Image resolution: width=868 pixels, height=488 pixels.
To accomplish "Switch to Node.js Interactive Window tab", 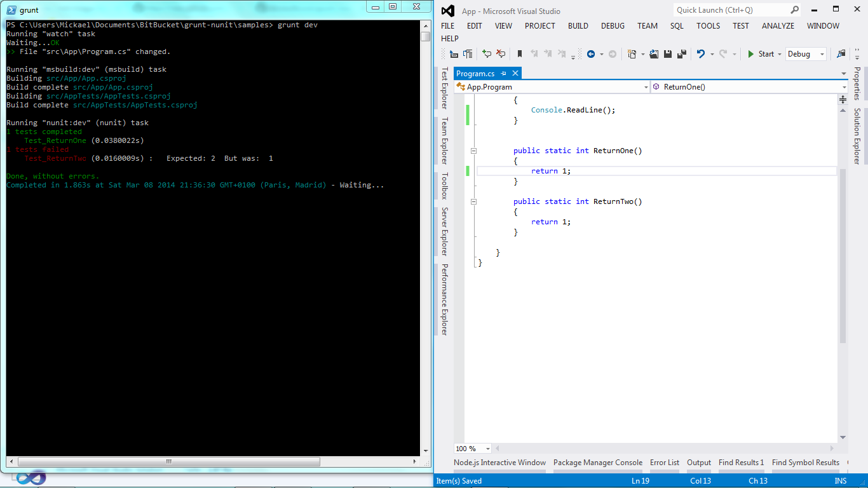I will tap(499, 463).
